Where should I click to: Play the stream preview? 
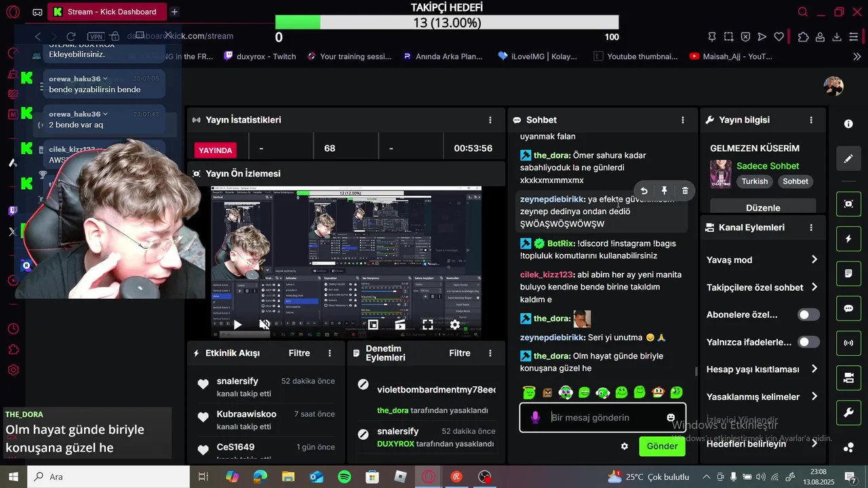237,325
